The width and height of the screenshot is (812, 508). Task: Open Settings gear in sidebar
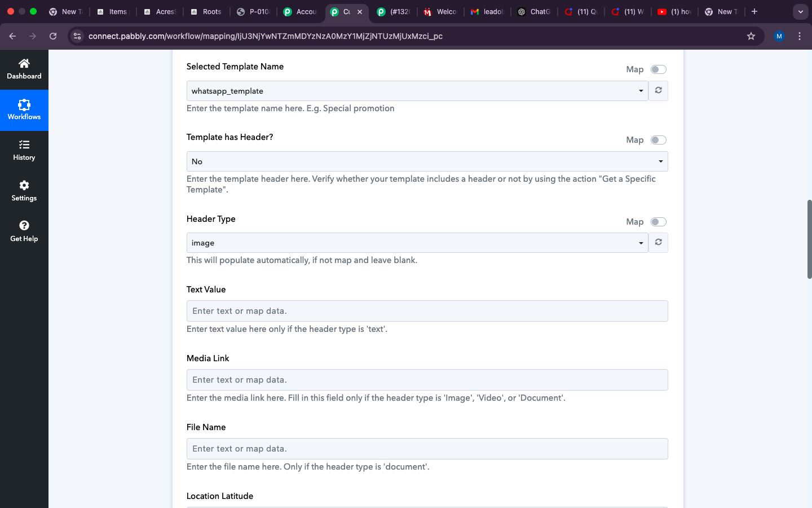pyautogui.click(x=24, y=186)
